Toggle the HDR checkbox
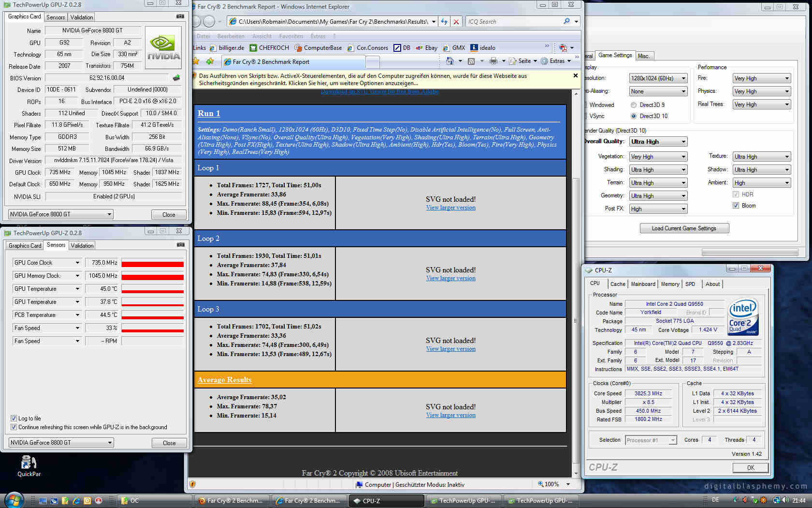 click(736, 194)
